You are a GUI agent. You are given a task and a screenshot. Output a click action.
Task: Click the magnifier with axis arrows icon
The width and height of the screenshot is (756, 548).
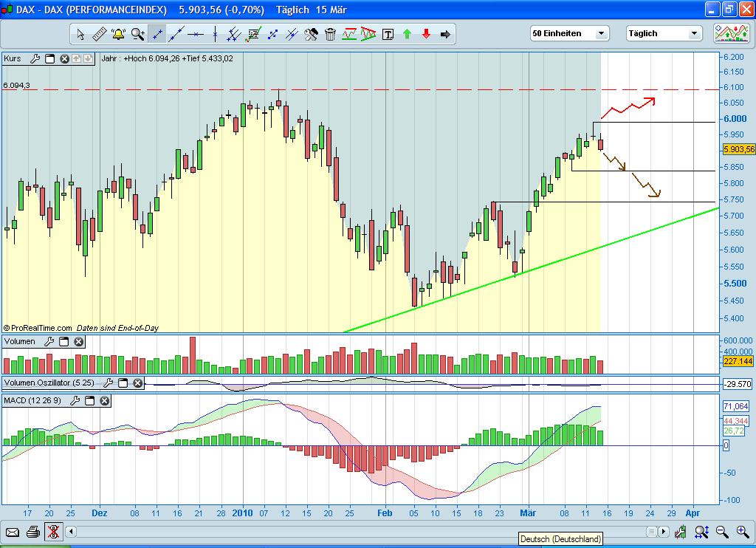[701, 532]
